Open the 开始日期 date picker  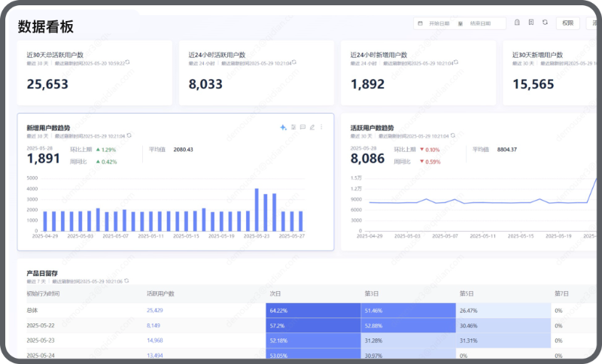(x=439, y=23)
